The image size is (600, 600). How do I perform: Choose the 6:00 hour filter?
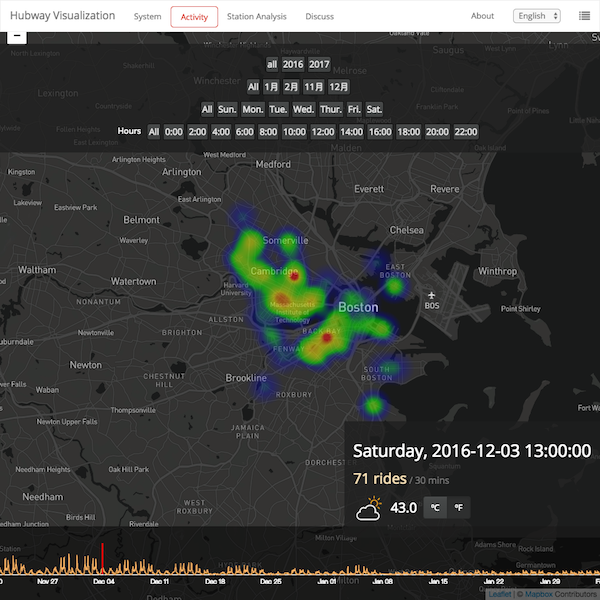[x=245, y=132]
